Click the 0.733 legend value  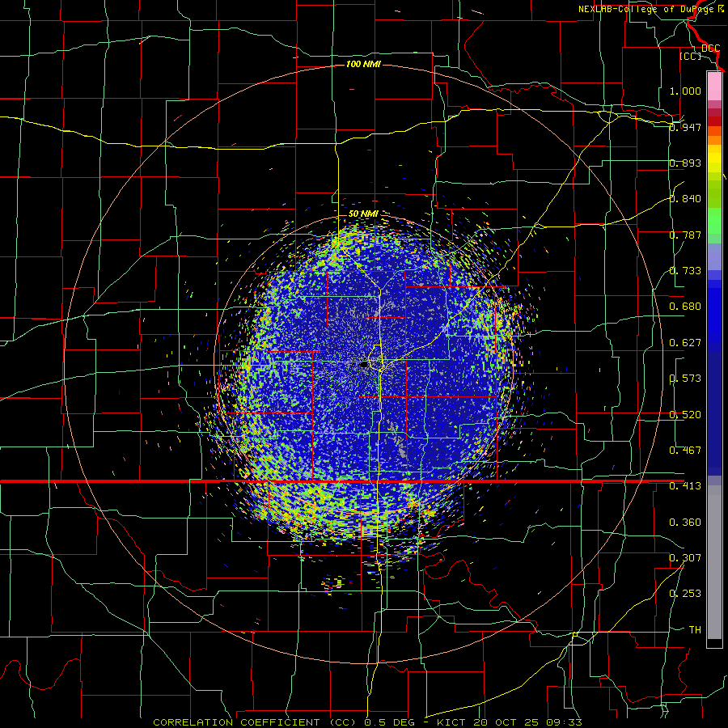pos(685,271)
